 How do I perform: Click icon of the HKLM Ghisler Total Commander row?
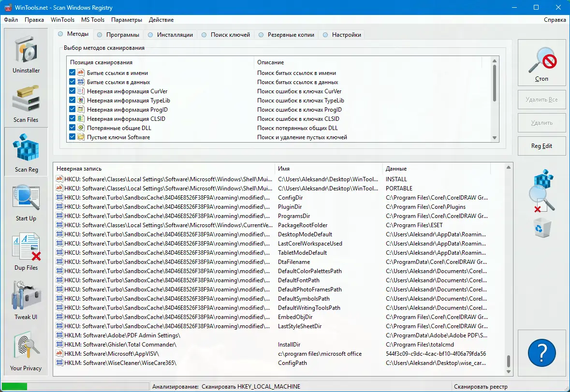pos(59,344)
